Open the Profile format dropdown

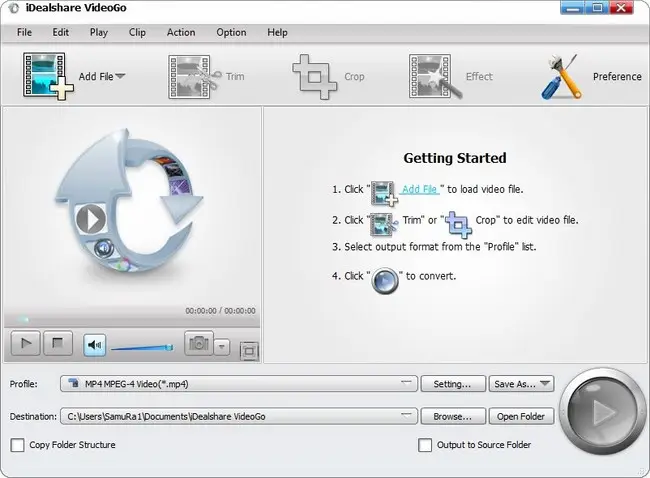239,384
